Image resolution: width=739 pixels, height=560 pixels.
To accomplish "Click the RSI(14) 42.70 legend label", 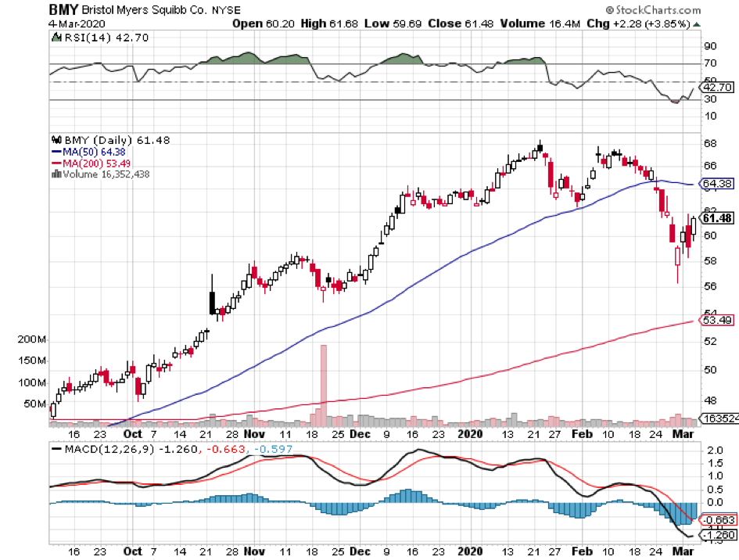I will 106,38.
